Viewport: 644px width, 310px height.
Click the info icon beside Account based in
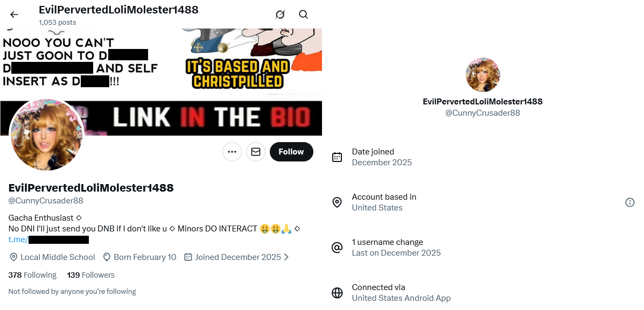click(629, 202)
